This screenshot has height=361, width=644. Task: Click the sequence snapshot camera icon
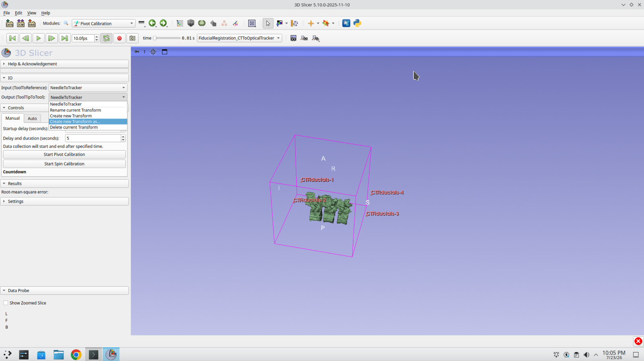[132, 38]
